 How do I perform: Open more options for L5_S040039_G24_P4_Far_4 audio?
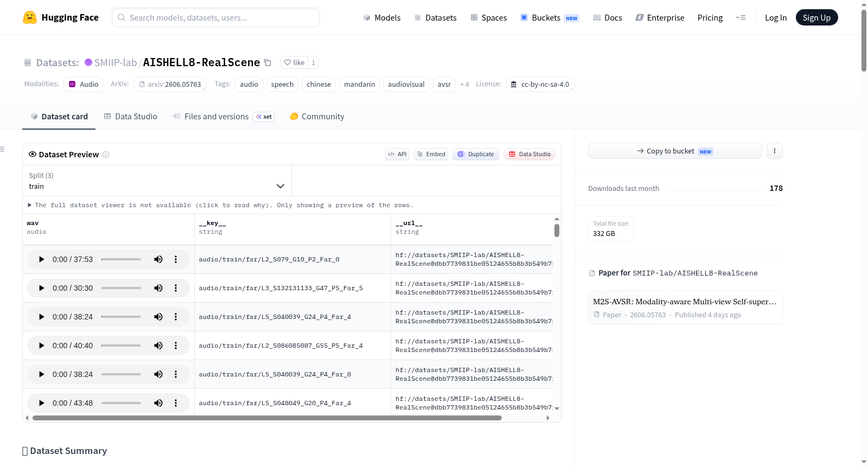(176, 317)
